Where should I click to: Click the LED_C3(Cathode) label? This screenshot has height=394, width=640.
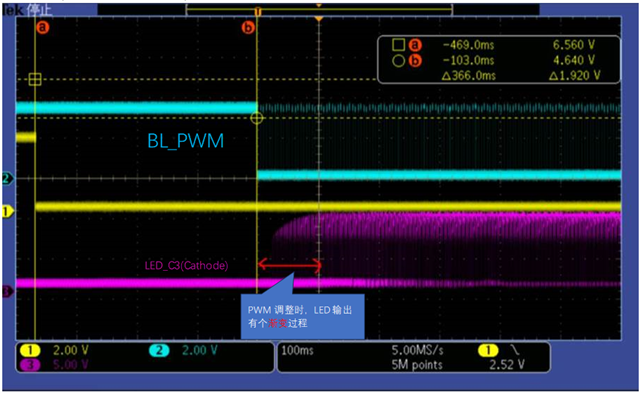pos(186,266)
